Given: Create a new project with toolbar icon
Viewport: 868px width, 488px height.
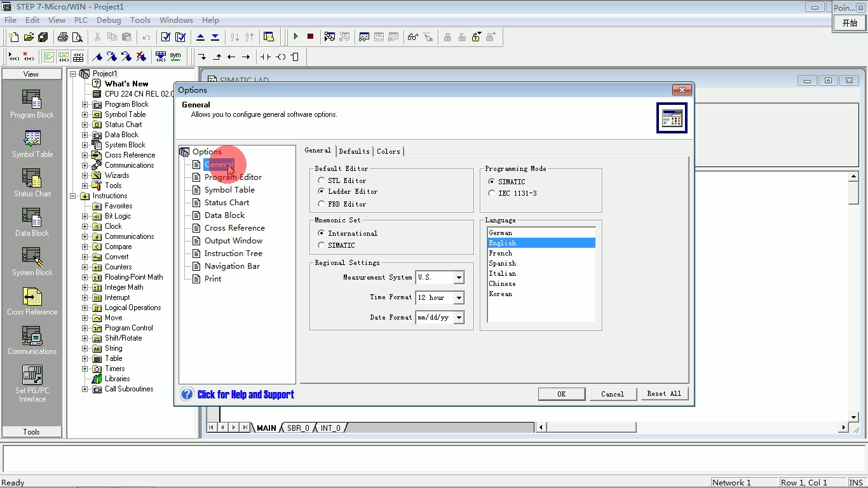Looking at the screenshot, I should click(x=14, y=37).
